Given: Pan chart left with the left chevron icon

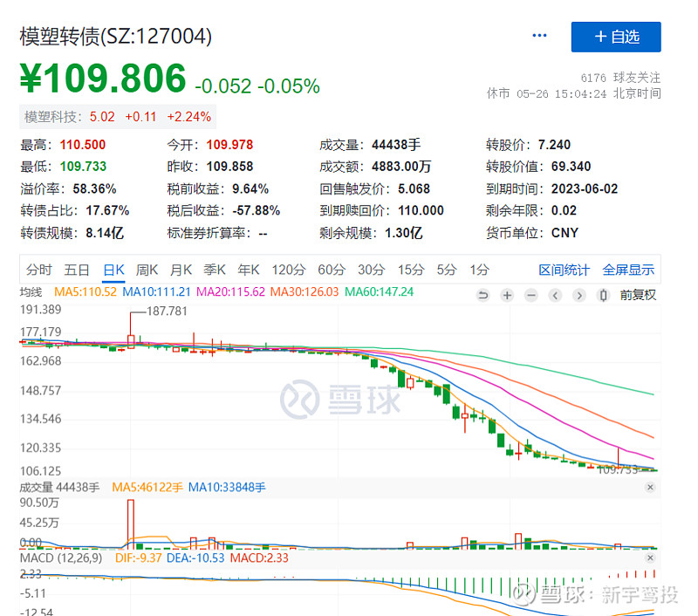Looking at the screenshot, I should coord(555,295).
